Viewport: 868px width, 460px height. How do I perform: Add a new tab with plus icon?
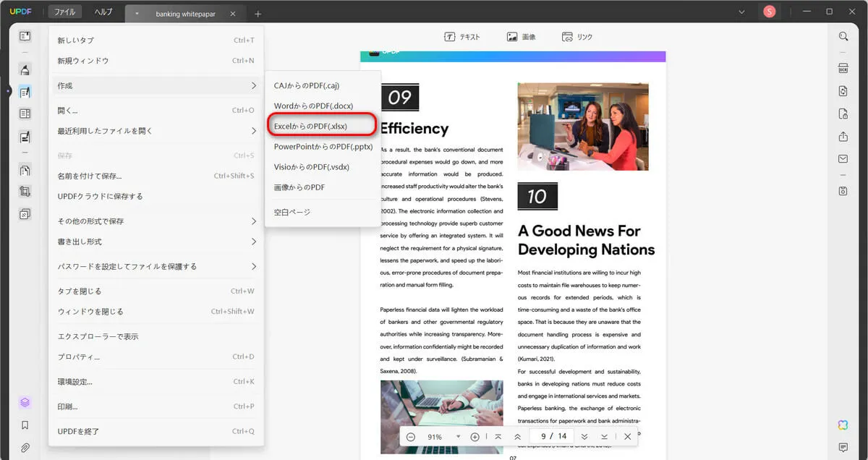coord(258,14)
